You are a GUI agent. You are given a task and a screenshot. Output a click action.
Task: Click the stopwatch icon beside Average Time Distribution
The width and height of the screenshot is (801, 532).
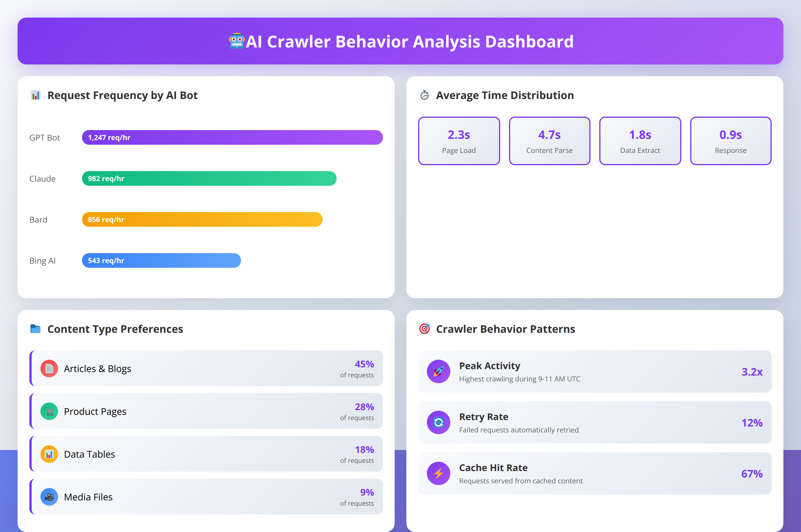point(425,95)
